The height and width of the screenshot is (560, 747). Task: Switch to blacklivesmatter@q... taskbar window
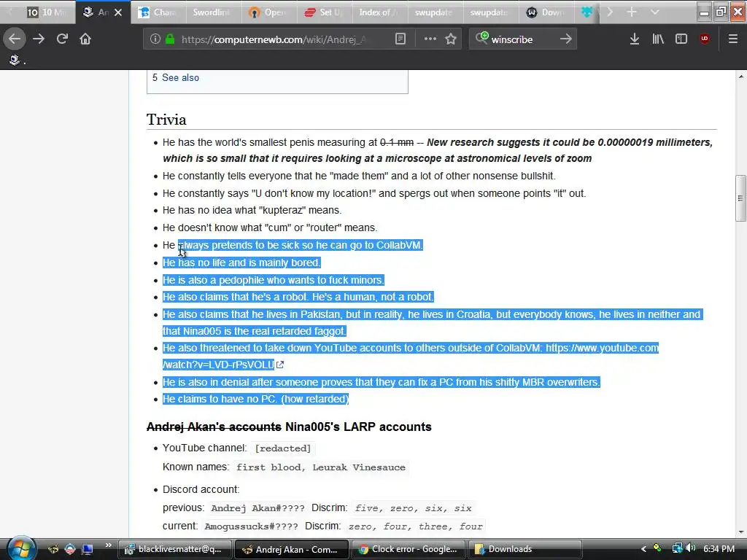(175, 549)
